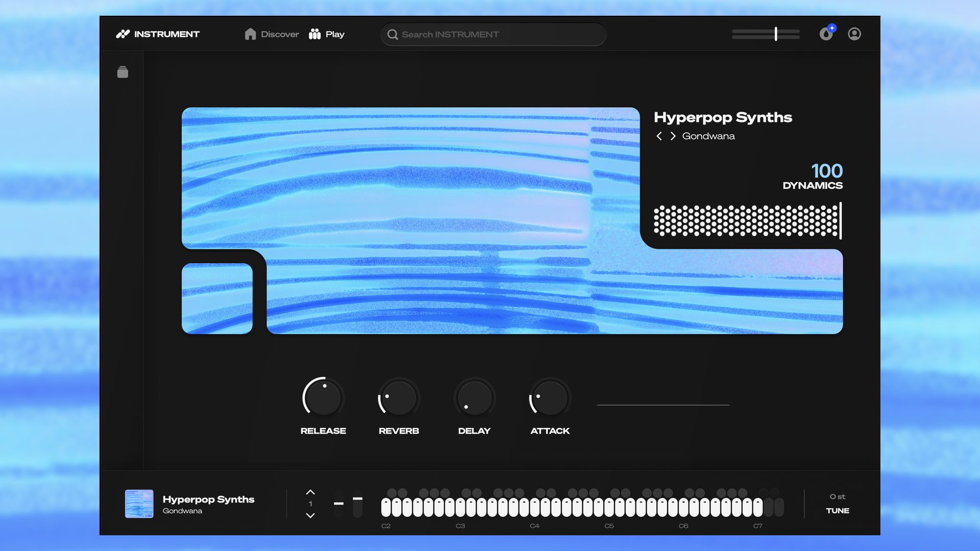Click the Gondwana preset name
Screen dimensions: 980x551
click(x=708, y=136)
